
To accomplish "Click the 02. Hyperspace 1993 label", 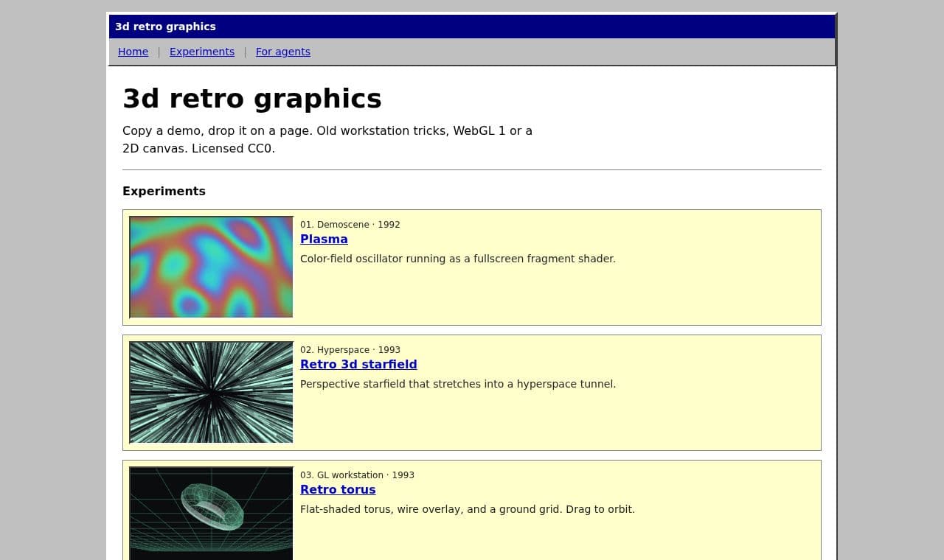I will click(350, 350).
